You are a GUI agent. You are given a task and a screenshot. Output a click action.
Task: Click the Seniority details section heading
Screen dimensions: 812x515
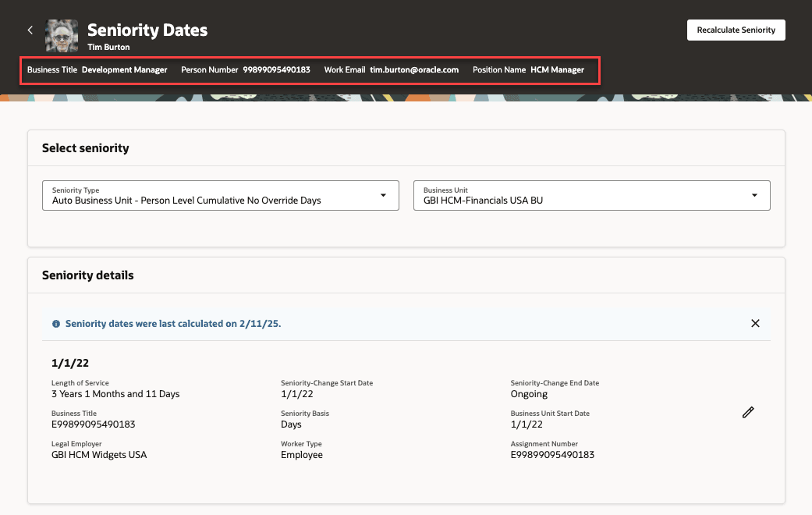tap(88, 275)
